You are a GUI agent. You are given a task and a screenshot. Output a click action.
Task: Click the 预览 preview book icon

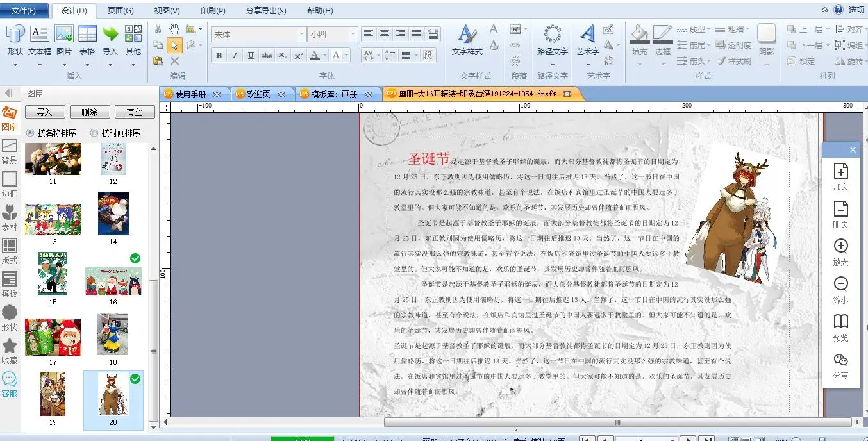840,322
